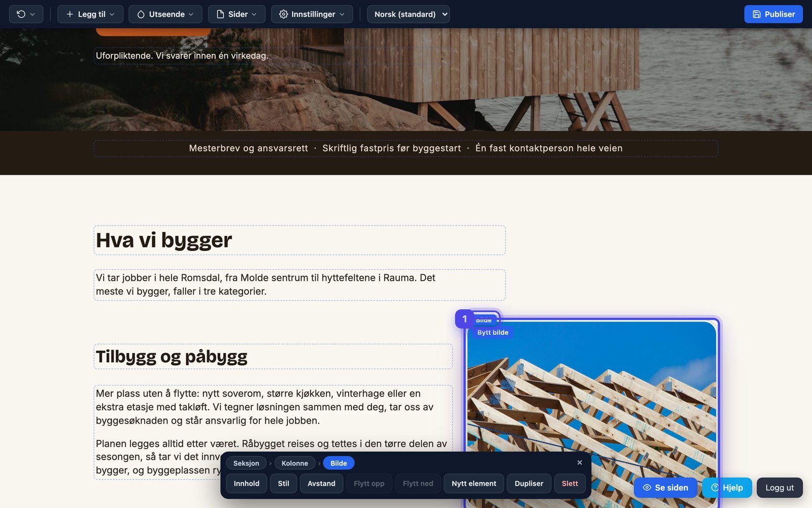Duplicate the image with "Dupliser"
This screenshot has width=812, height=508.
(x=529, y=484)
